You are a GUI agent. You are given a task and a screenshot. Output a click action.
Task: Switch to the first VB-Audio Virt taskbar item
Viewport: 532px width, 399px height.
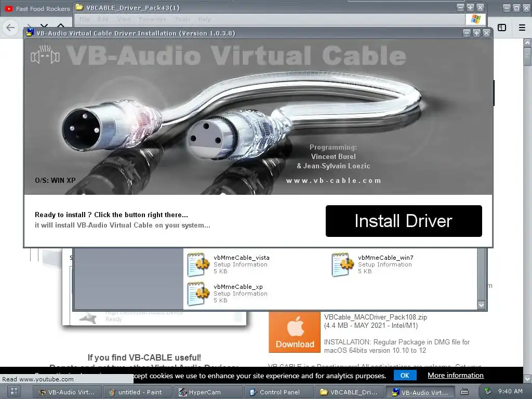coord(66,392)
